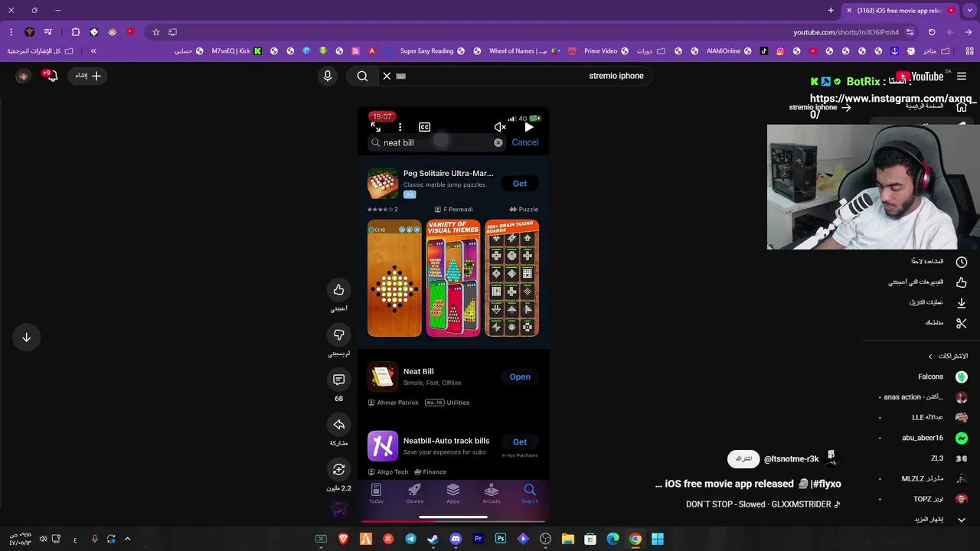Dislike the short with the thumbs-down icon
The image size is (980, 551).
338,334
